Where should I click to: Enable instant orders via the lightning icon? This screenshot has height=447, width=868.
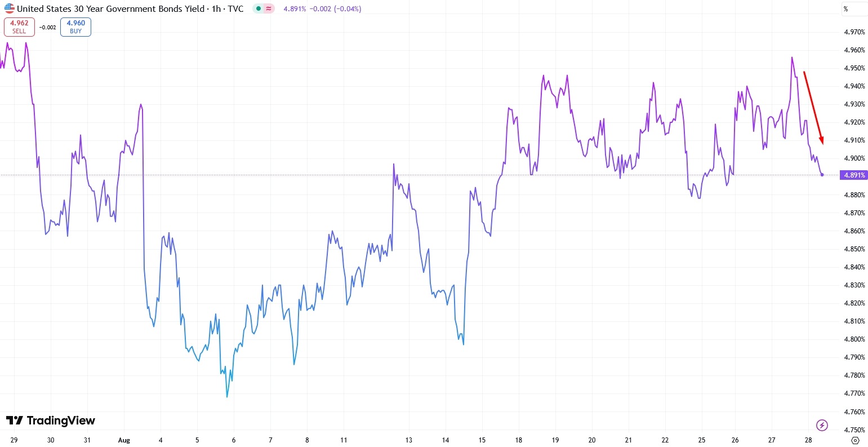(x=822, y=425)
